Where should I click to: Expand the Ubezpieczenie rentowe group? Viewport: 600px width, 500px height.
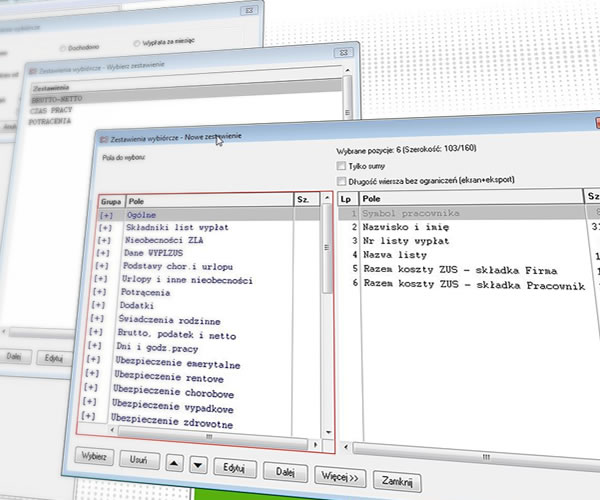coord(92,373)
